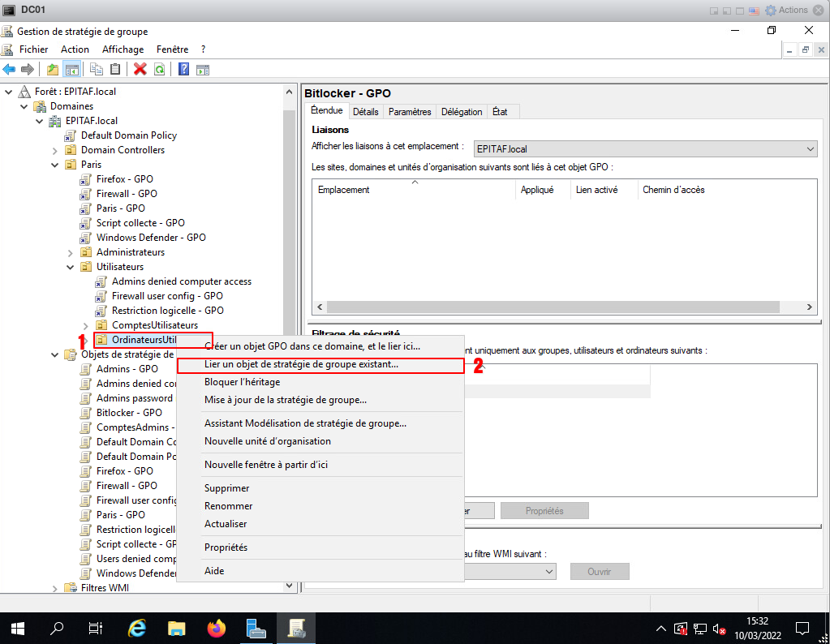
Task: Toggle the show/hide action pane icon
Action: pos(203,70)
